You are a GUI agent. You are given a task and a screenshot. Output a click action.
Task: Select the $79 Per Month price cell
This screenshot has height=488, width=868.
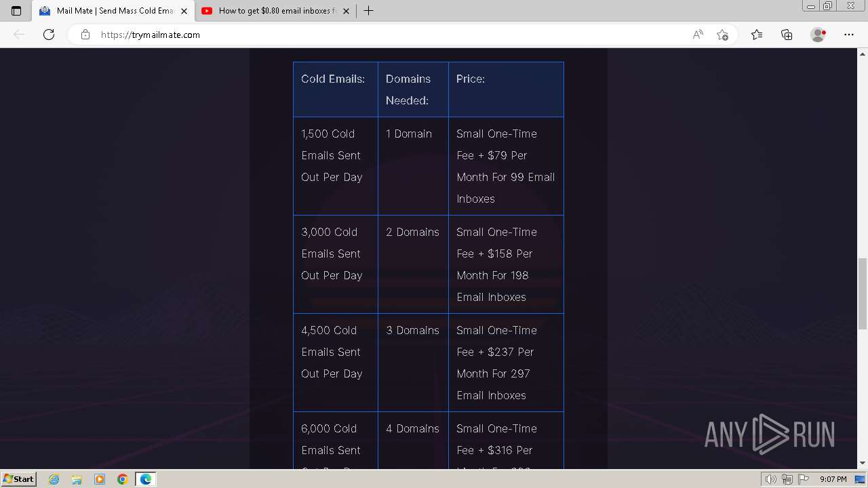(x=506, y=166)
